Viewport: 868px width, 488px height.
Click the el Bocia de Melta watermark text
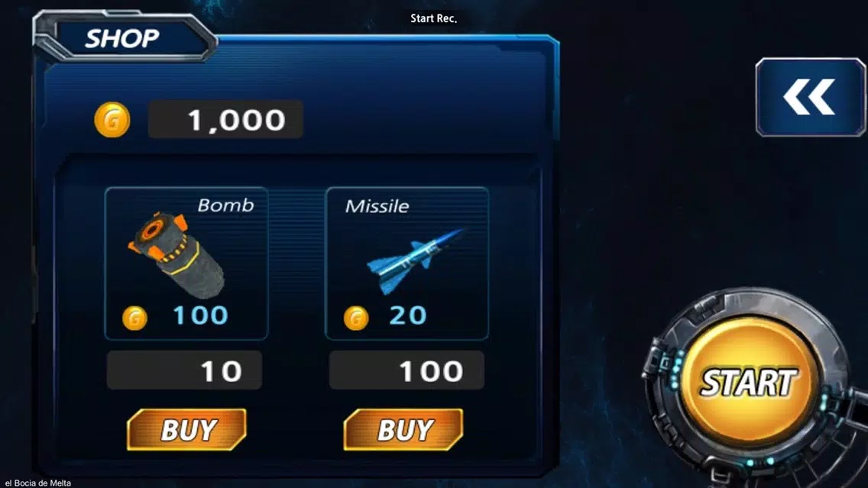click(x=37, y=483)
